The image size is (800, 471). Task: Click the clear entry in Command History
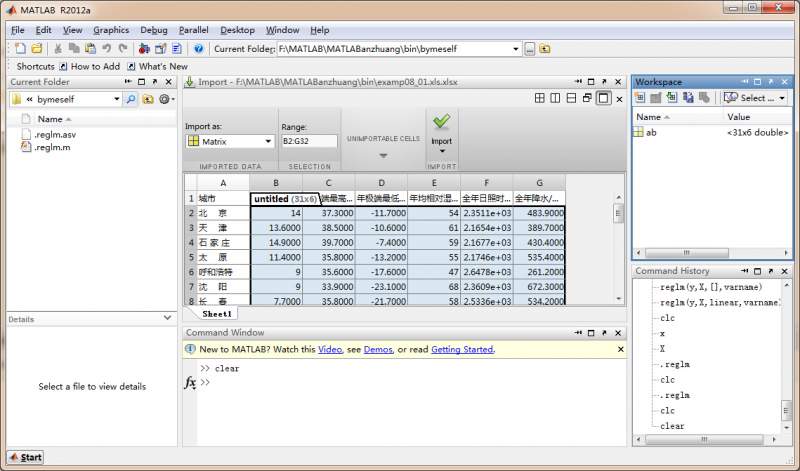672,426
